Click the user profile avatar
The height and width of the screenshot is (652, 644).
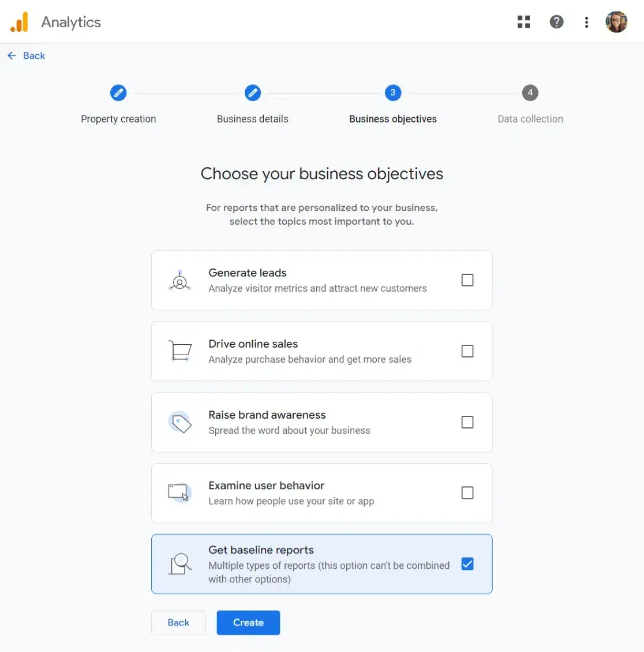tap(616, 21)
